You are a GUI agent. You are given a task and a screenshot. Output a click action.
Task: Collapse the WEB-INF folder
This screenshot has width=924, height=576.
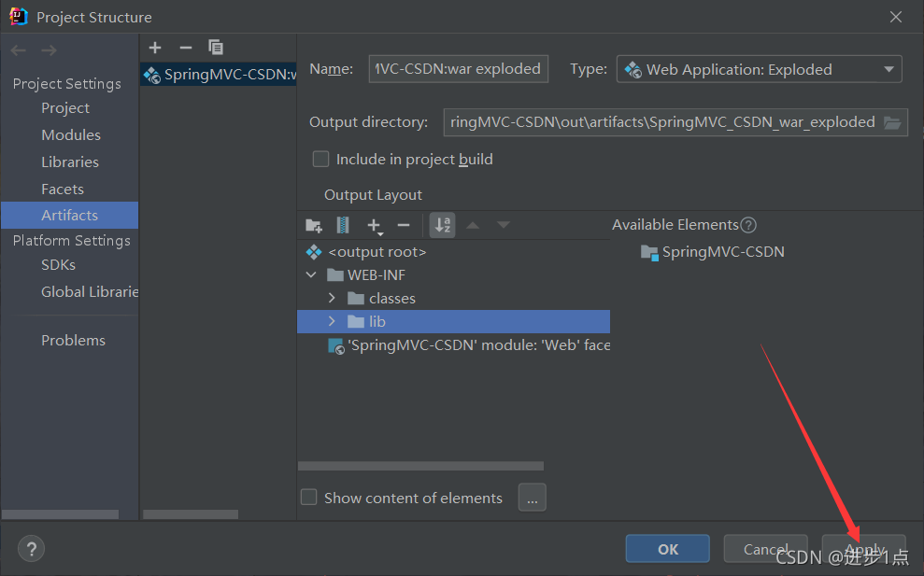(311, 275)
